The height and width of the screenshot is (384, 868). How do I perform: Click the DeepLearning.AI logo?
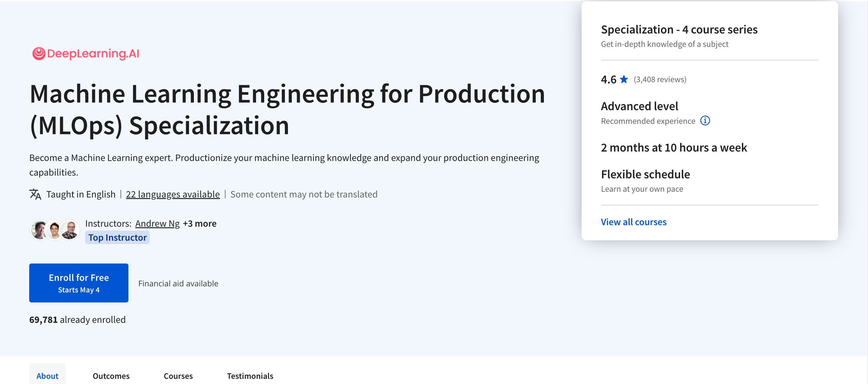86,54
